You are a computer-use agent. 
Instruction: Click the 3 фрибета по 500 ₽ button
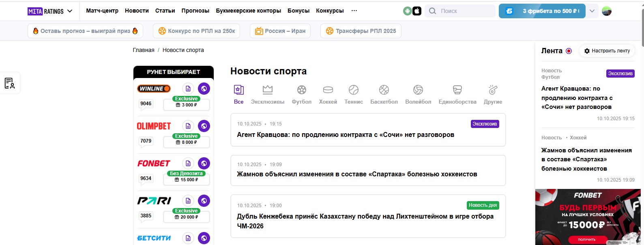point(542,11)
